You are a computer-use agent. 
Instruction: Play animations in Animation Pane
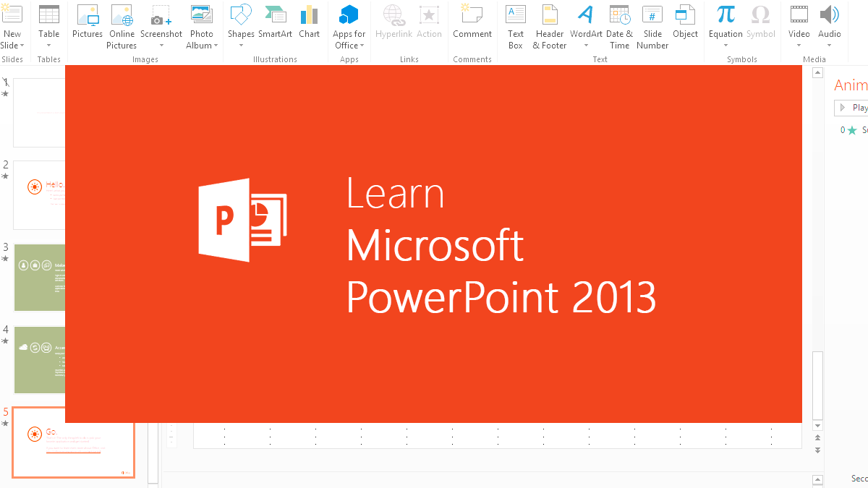pos(851,108)
